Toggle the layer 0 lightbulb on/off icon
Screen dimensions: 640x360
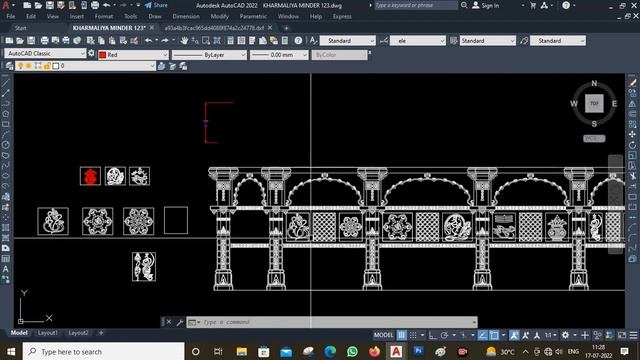click(20, 66)
